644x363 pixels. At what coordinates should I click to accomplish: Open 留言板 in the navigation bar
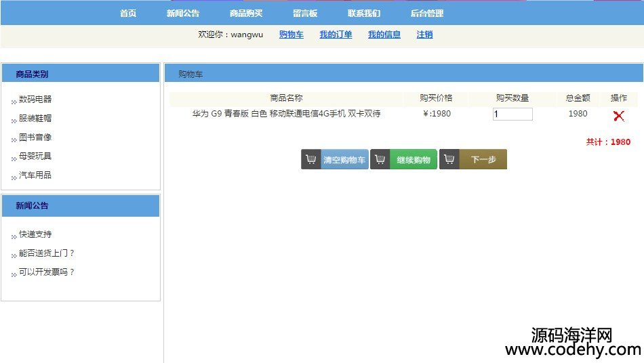tap(305, 13)
